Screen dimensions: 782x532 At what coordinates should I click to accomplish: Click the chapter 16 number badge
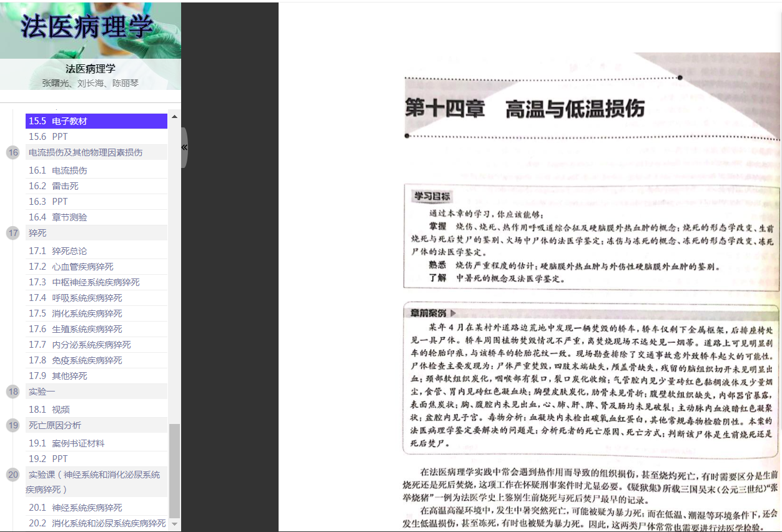click(13, 152)
